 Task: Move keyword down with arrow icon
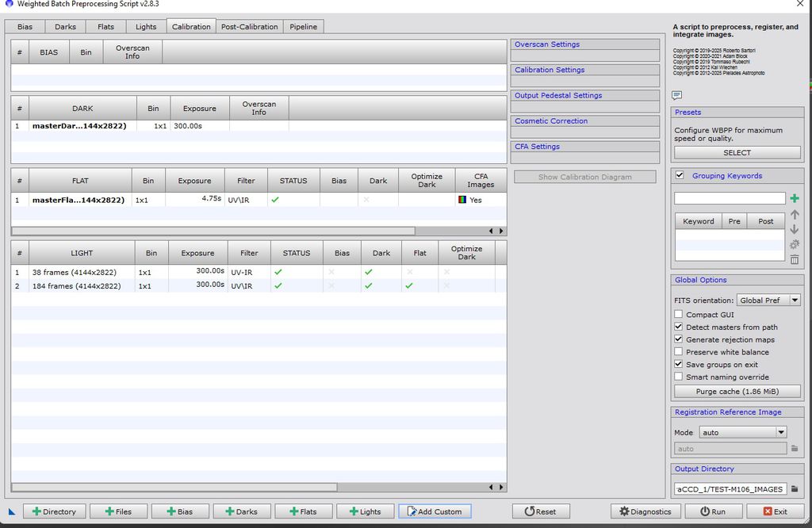(795, 229)
